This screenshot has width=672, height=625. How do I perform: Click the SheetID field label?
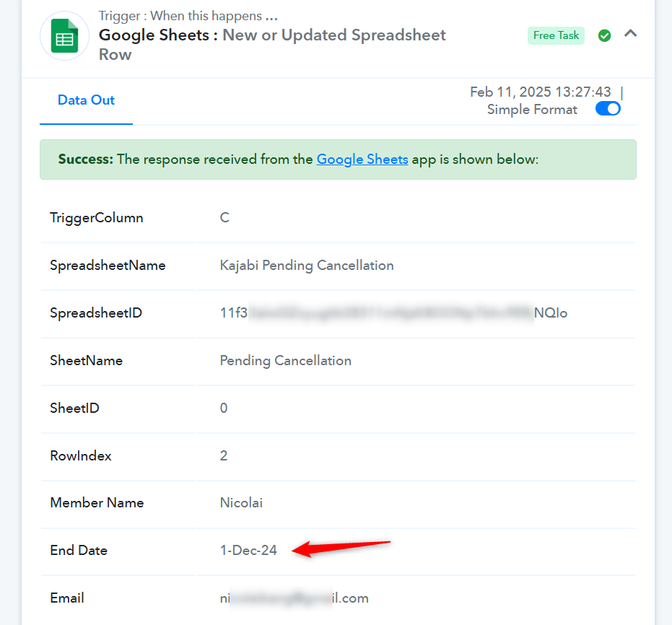pyautogui.click(x=74, y=408)
